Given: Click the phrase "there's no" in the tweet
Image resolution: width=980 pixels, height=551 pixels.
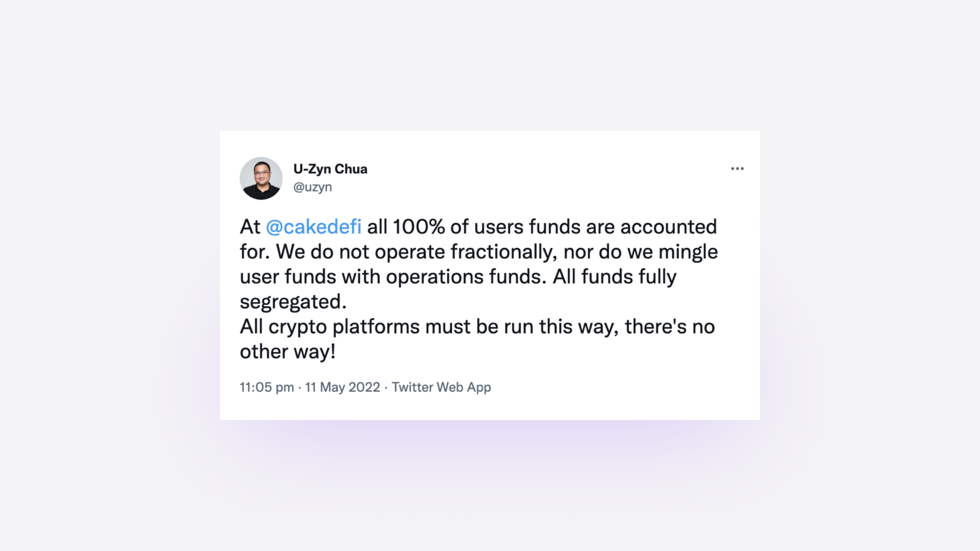Looking at the screenshot, I should pyautogui.click(x=669, y=327).
